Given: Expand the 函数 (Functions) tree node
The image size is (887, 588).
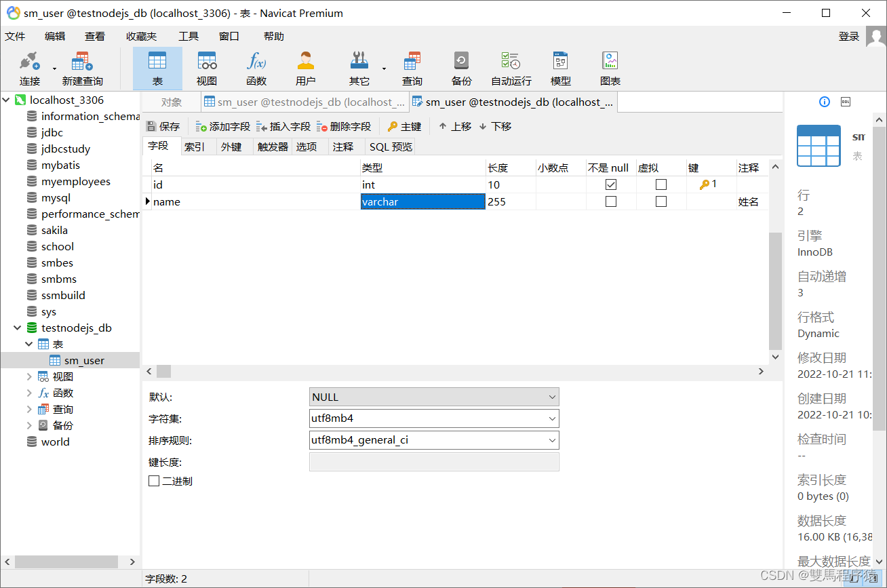Looking at the screenshot, I should click(x=29, y=393).
